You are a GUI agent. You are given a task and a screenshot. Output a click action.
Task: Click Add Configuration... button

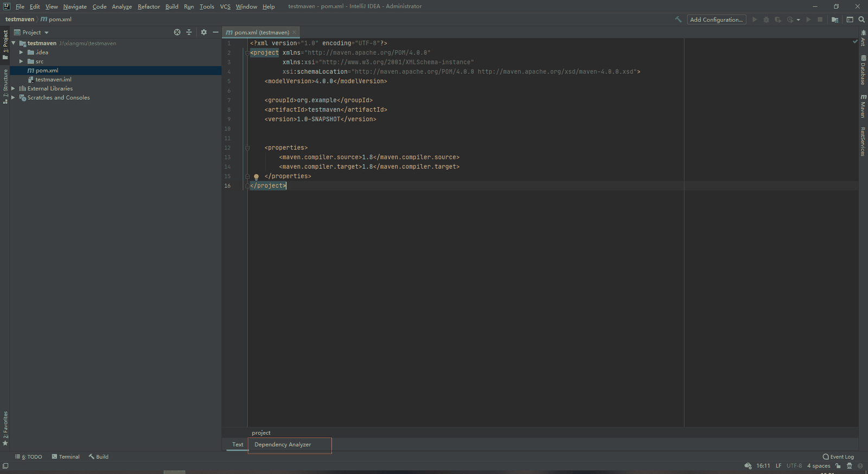717,20
